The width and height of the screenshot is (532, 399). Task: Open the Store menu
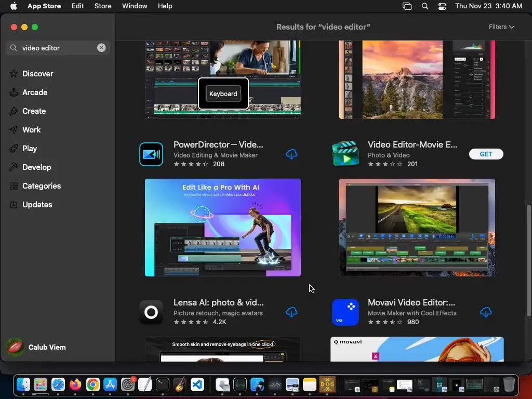(103, 6)
